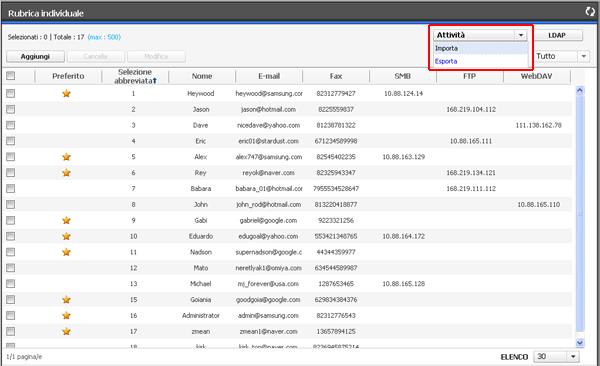This screenshot has width=600, height=366.
Task: Click fax number 9223321256
Action: (x=336, y=221)
